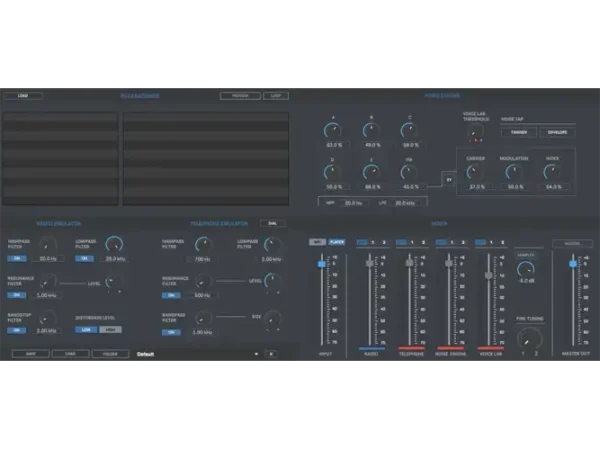This screenshot has height=450, width=600.
Task: Click the Noise Engine HPF frequency field
Action: 353,203
